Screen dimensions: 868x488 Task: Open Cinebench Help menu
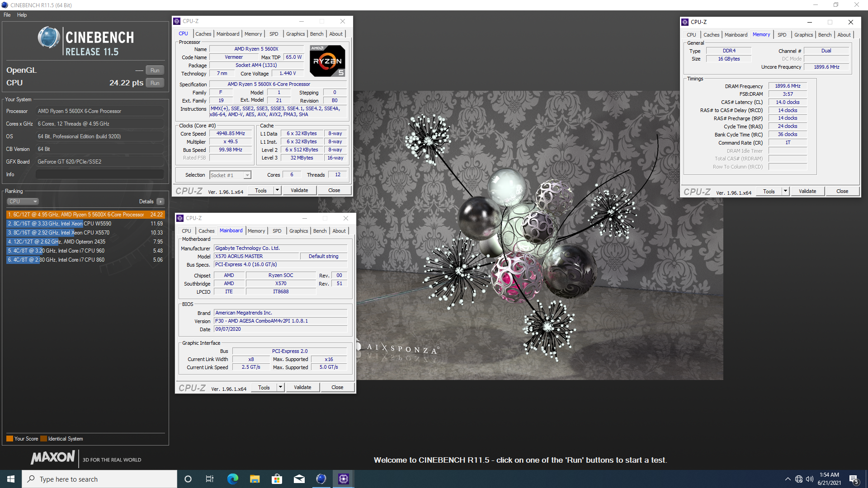pyautogui.click(x=22, y=15)
